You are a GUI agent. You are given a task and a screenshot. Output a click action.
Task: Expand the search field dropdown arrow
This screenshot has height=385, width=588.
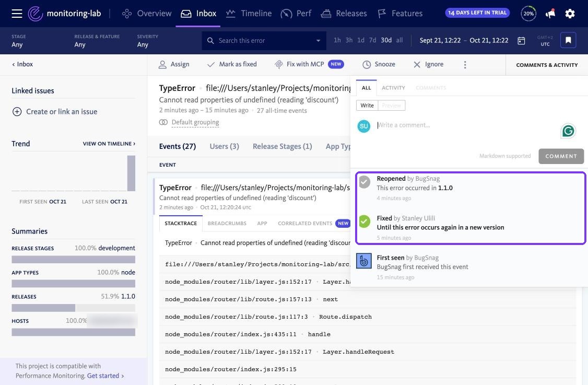pyautogui.click(x=318, y=41)
